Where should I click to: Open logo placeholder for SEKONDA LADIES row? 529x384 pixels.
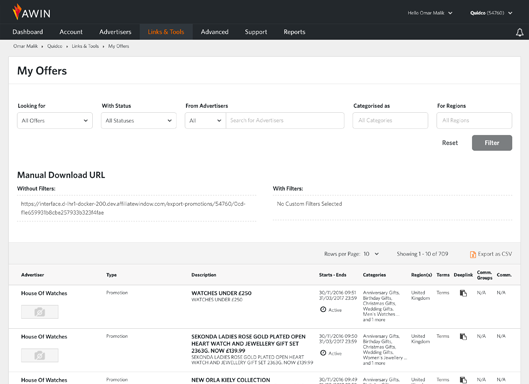(x=40, y=355)
